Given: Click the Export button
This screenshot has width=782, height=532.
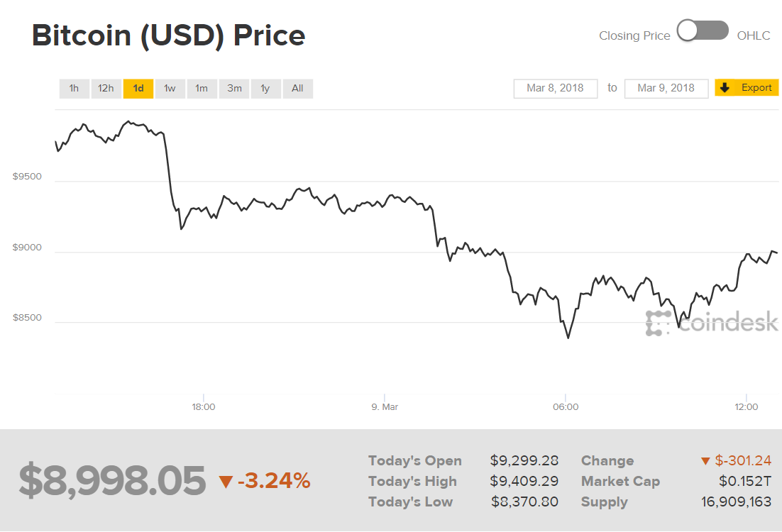Looking at the screenshot, I should click(747, 88).
